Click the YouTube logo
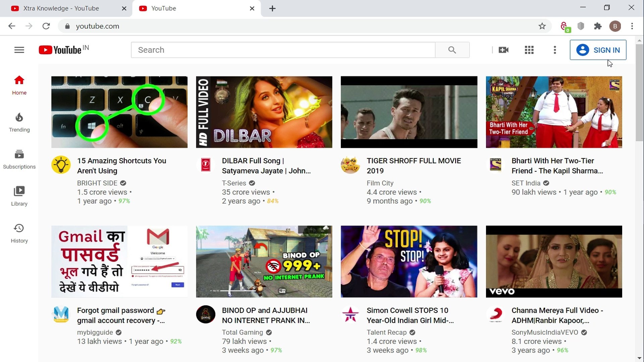Screen dimensions: 644x362 click(x=60, y=50)
